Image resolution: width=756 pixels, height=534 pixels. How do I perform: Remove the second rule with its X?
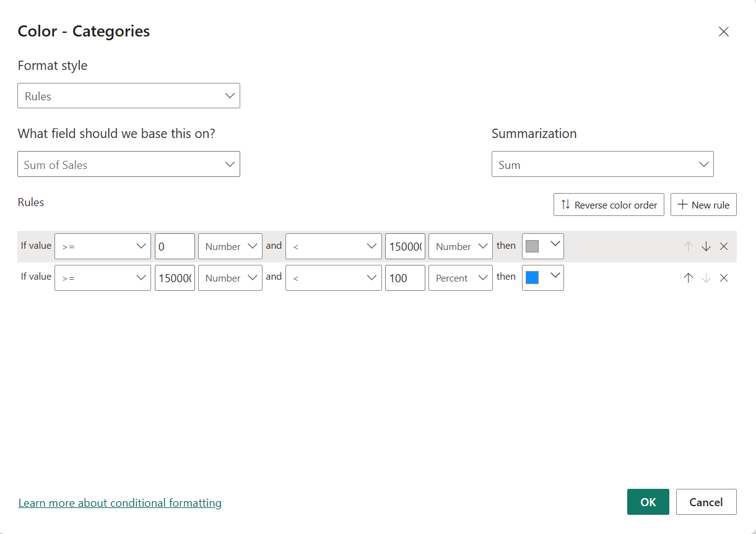[x=724, y=278]
